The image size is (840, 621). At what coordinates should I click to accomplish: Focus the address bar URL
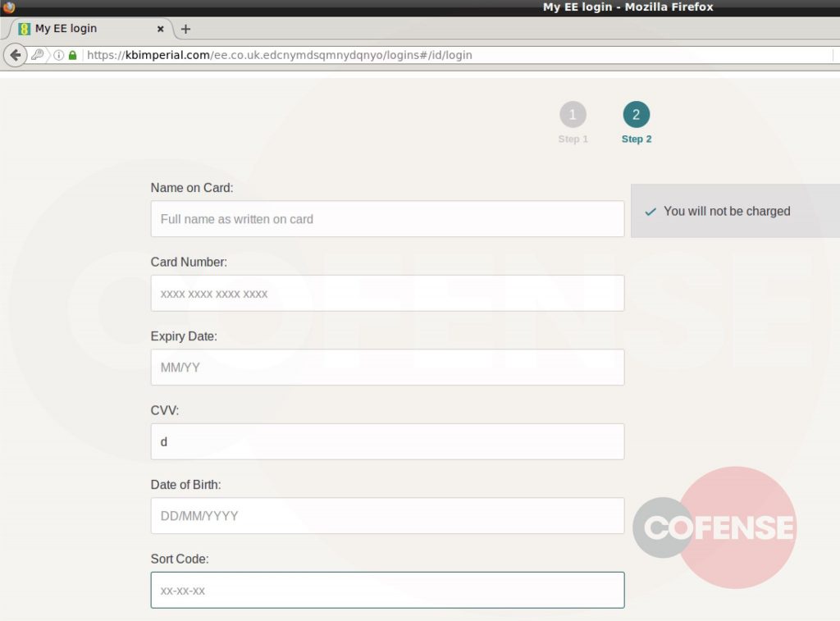(279, 55)
